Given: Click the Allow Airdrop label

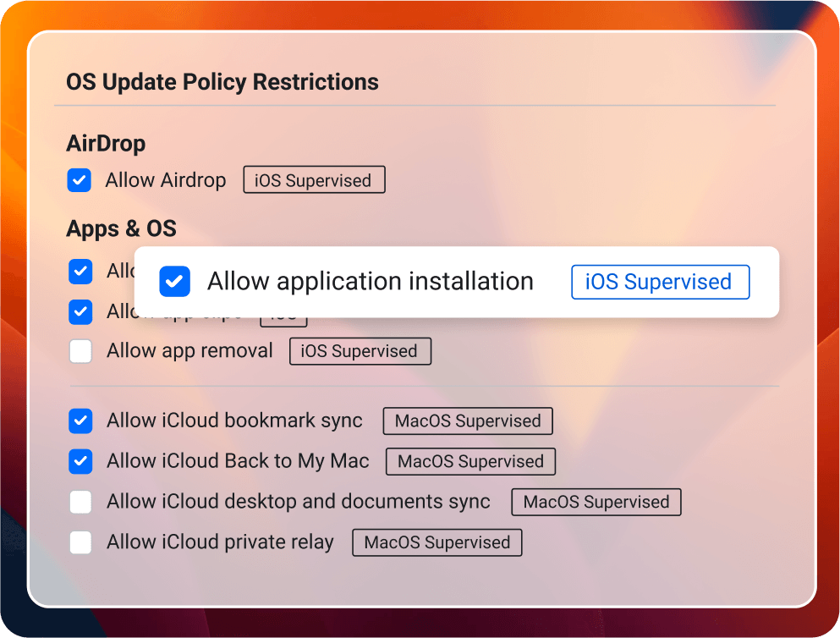Looking at the screenshot, I should (166, 180).
